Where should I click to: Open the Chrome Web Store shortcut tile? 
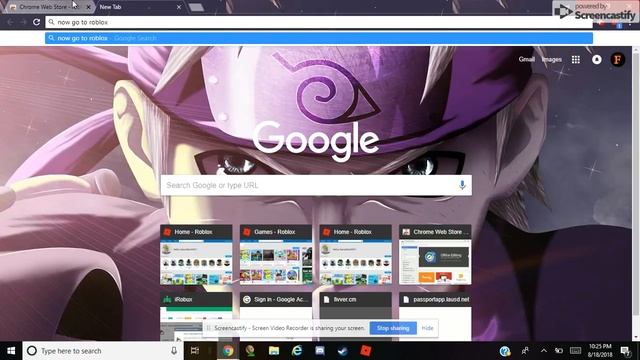click(x=435, y=254)
